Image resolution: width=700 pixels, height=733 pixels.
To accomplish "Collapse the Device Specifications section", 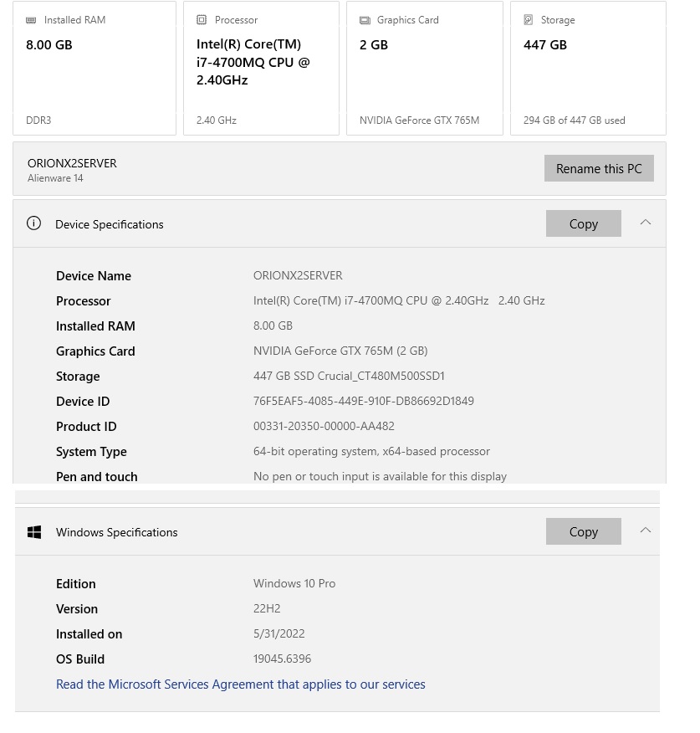I will point(645,223).
